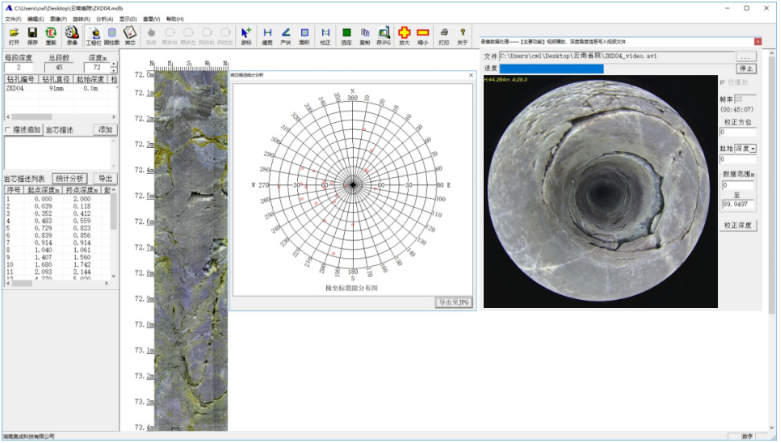Click the 校正方位 input field

click(738, 132)
